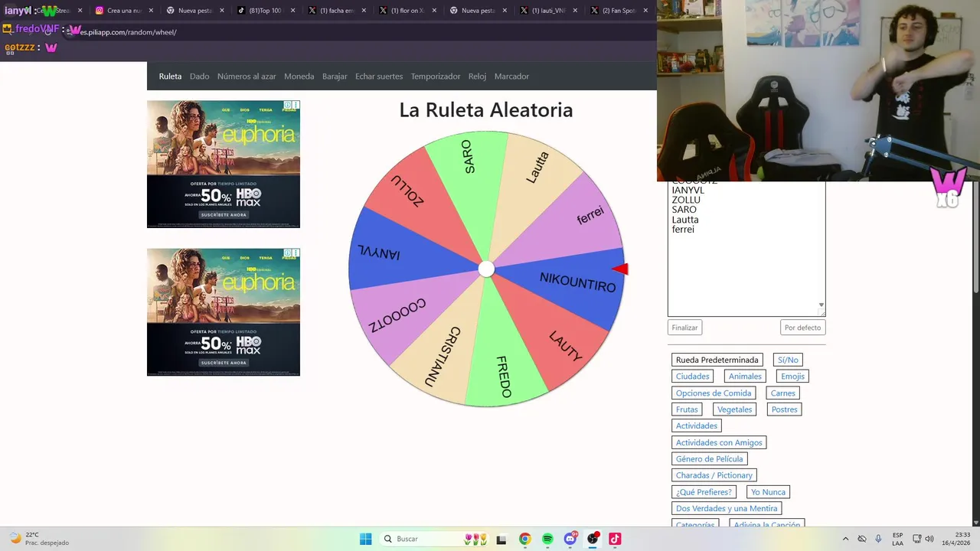This screenshot has width=980, height=551.
Task: Click the piliapp address bar URL
Action: pyautogui.click(x=129, y=32)
